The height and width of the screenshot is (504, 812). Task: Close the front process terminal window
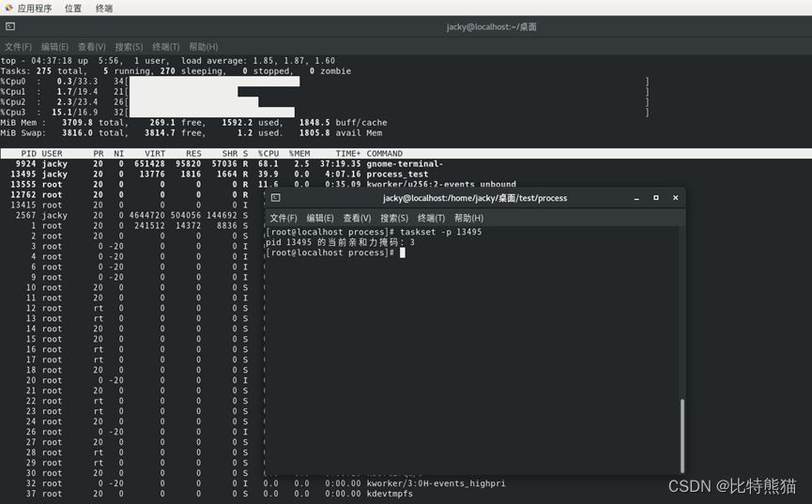[673, 198]
